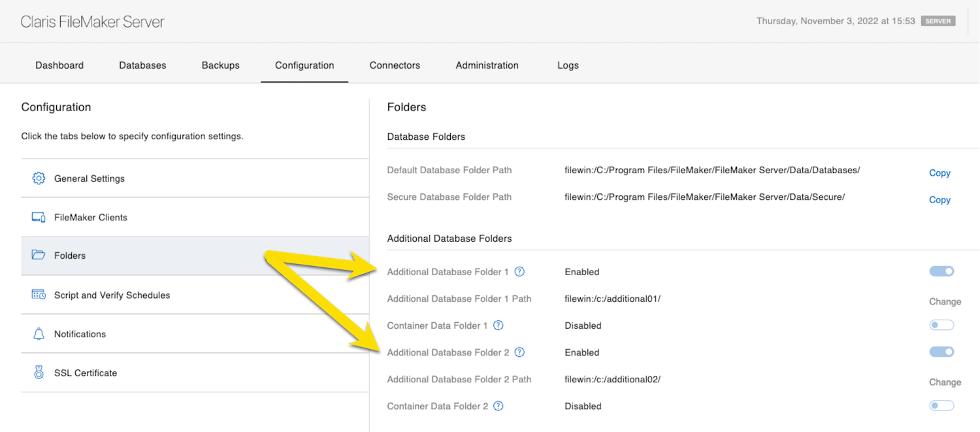This screenshot has width=980, height=432.
Task: Click the date and time text
Action: coord(836,21)
